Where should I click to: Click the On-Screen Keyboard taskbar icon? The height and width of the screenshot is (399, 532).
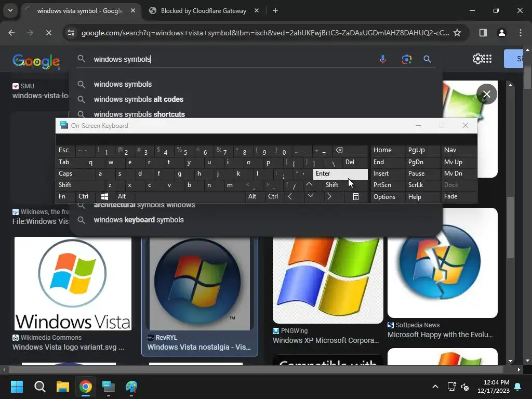point(109,387)
